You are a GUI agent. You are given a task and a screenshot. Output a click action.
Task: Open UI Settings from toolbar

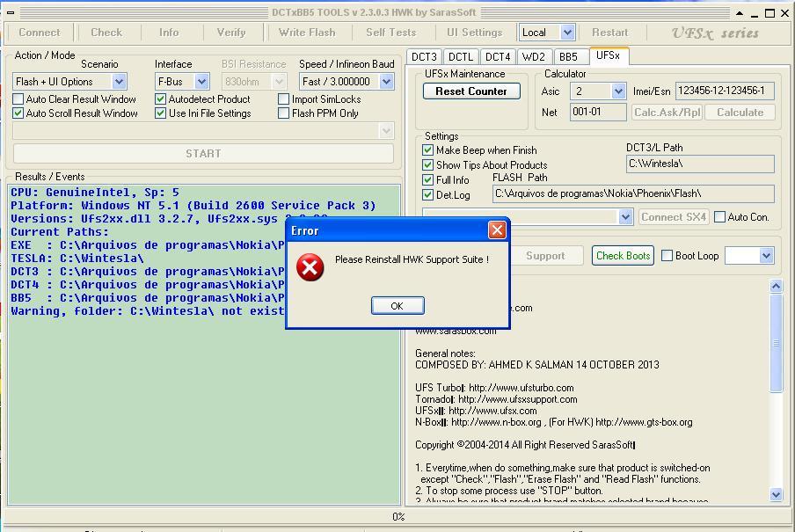click(475, 33)
